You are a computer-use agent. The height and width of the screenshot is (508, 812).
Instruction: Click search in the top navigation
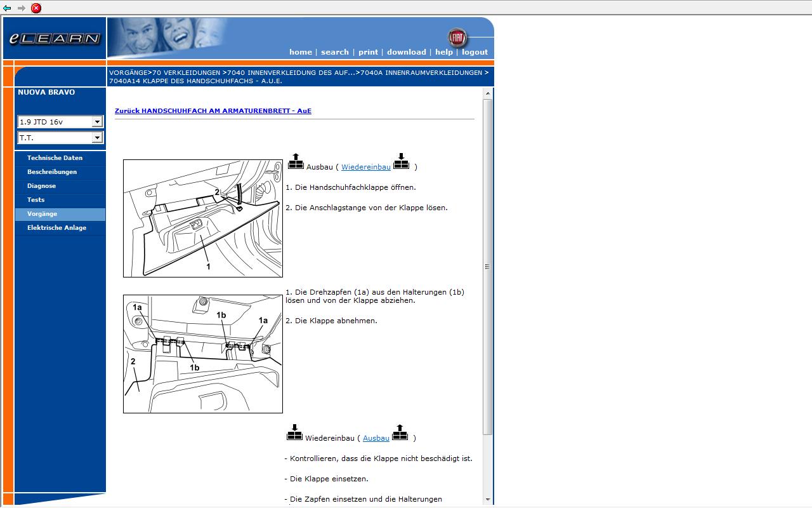click(x=334, y=52)
